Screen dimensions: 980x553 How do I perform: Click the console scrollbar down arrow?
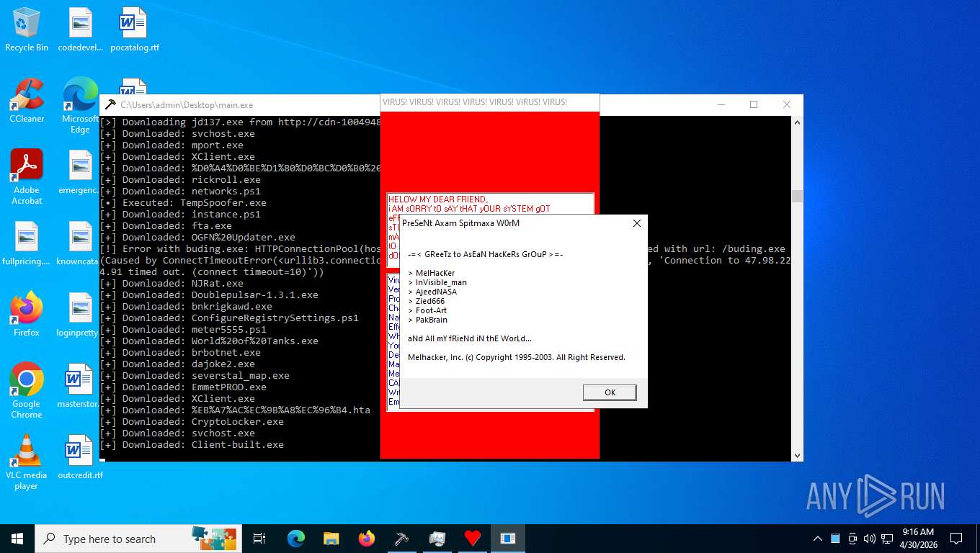(797, 455)
